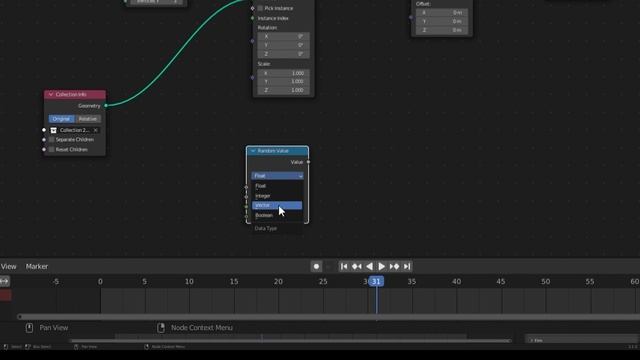Open the Collection 2 collection selector
The width and height of the screenshot is (640, 360).
[x=74, y=130]
